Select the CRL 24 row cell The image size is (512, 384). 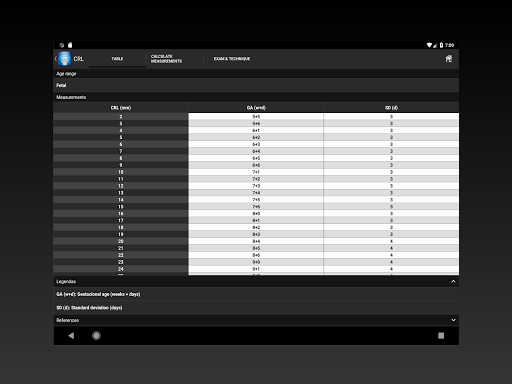click(x=121, y=269)
